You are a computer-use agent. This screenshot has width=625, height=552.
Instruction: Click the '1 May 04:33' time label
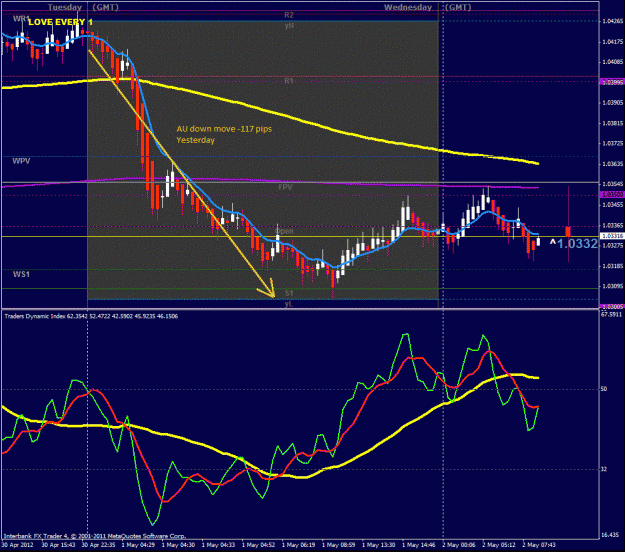click(218, 545)
